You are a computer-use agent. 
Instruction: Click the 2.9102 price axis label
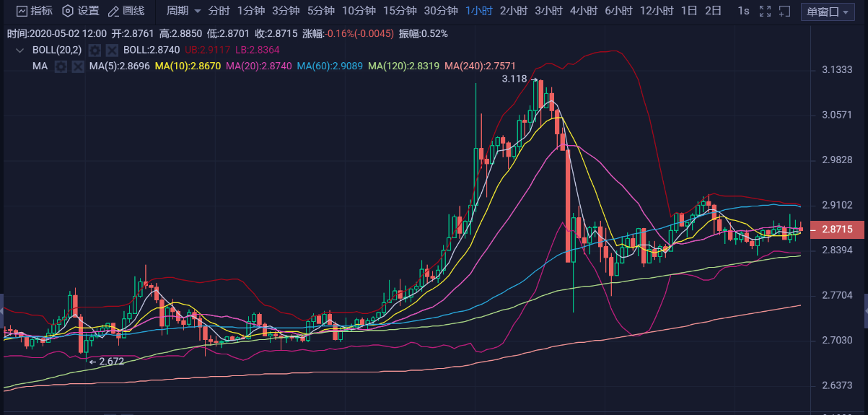click(838, 205)
